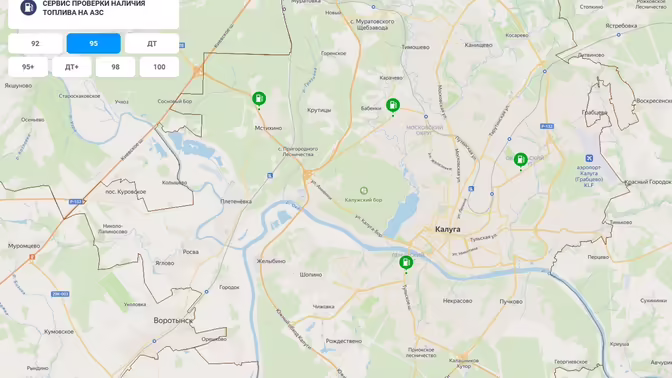The height and width of the screenshot is (378, 672).
Task: Open gas station marker near Мстихино
Action: tap(259, 99)
